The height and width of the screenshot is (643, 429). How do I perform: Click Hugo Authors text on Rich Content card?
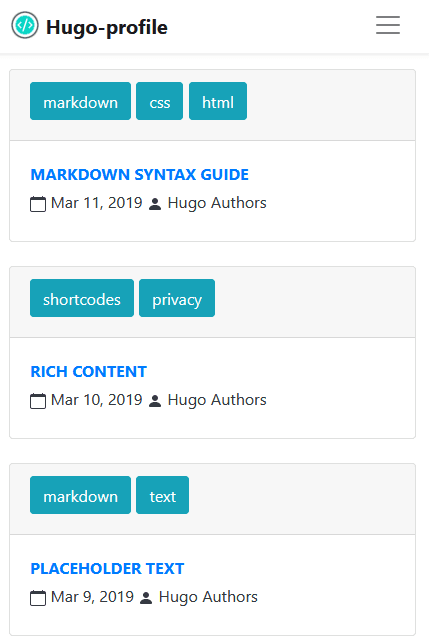[217, 400]
